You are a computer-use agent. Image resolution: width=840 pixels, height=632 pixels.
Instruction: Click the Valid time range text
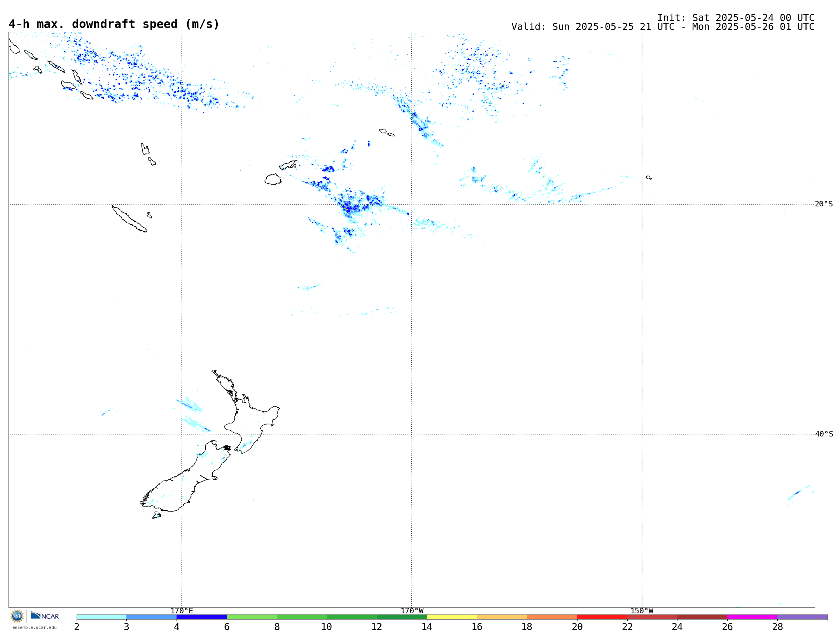(663, 27)
